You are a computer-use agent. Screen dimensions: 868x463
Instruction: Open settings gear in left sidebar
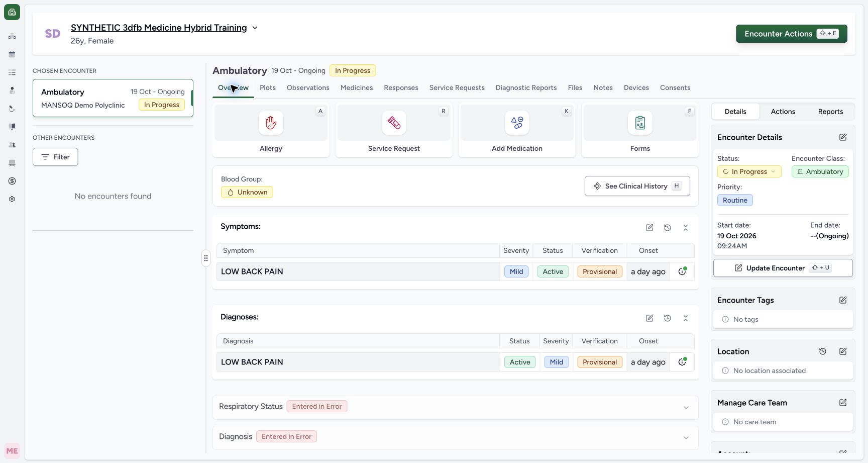(x=12, y=199)
